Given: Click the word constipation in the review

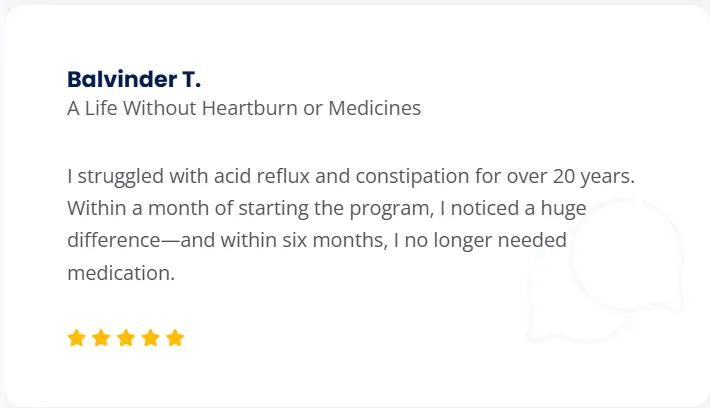Looking at the screenshot, I should (412, 177).
